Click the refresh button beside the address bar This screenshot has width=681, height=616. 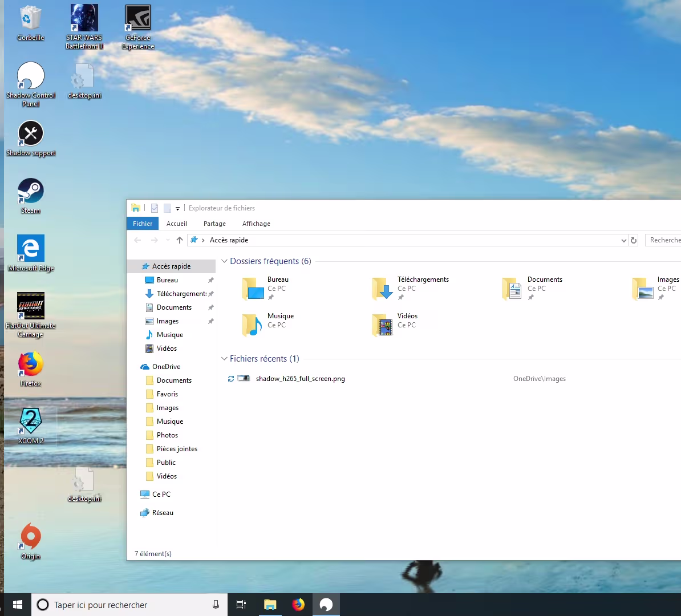coord(633,241)
